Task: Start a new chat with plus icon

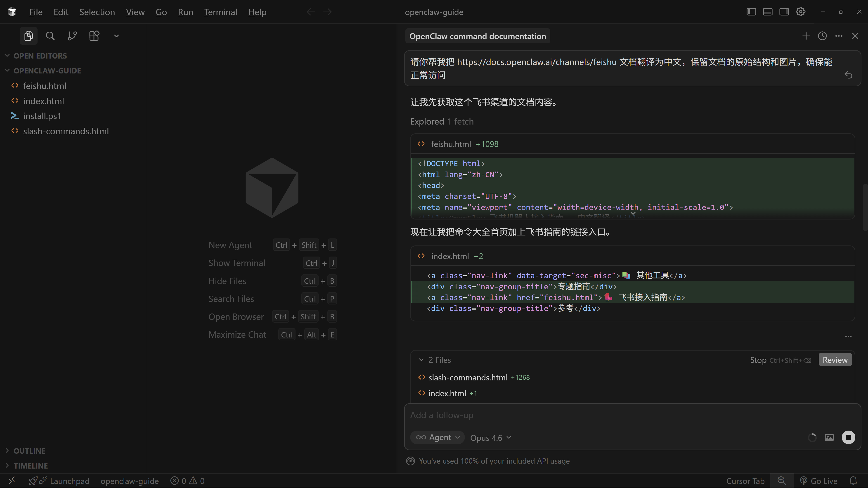Action: coord(806,36)
